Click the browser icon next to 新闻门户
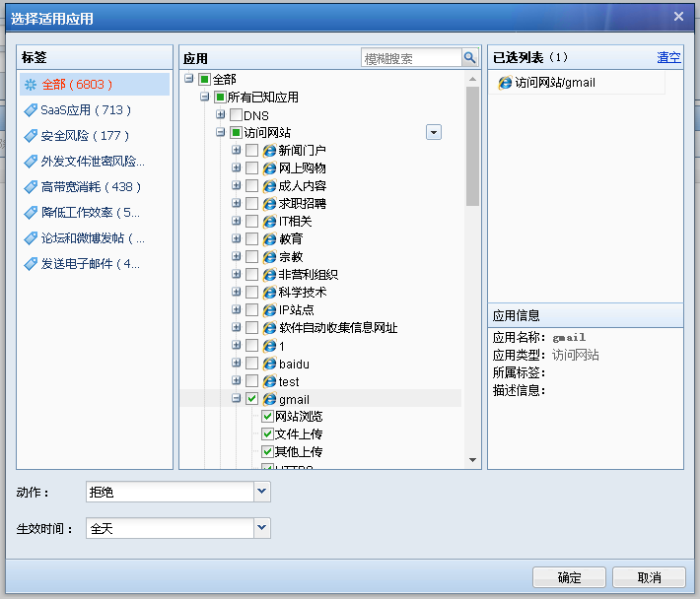 [269, 151]
